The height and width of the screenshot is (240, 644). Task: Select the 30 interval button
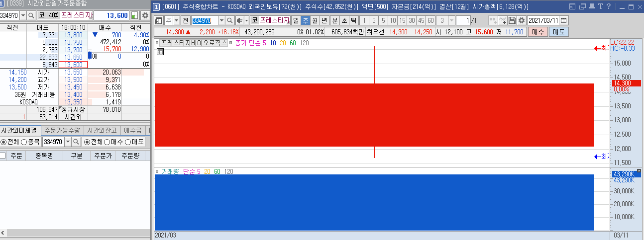412,20
